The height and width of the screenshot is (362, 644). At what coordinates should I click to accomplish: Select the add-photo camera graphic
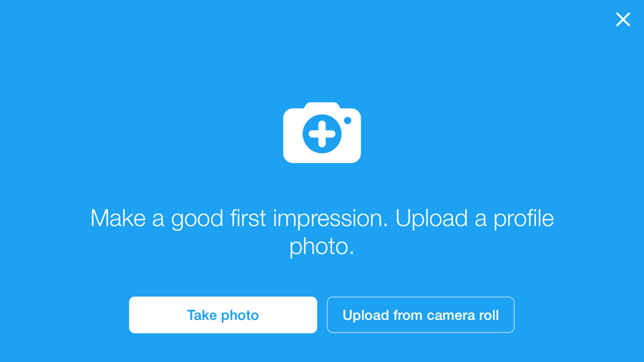(322, 133)
